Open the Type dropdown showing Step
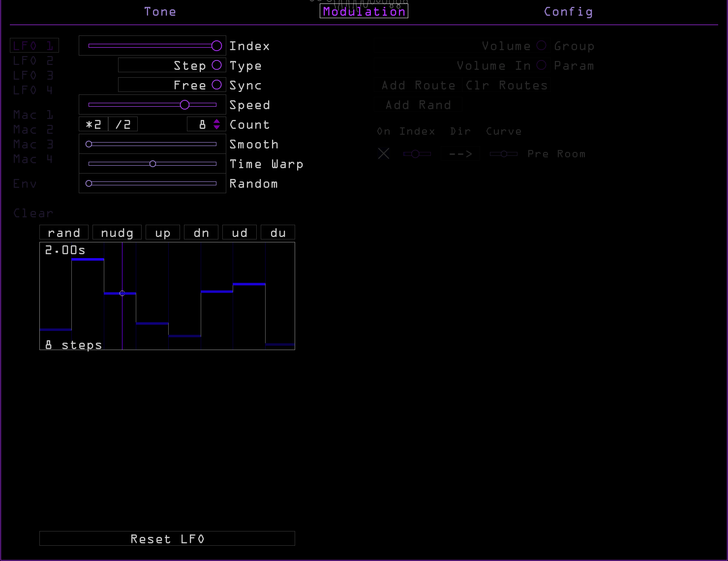The image size is (728, 561). 172,65
